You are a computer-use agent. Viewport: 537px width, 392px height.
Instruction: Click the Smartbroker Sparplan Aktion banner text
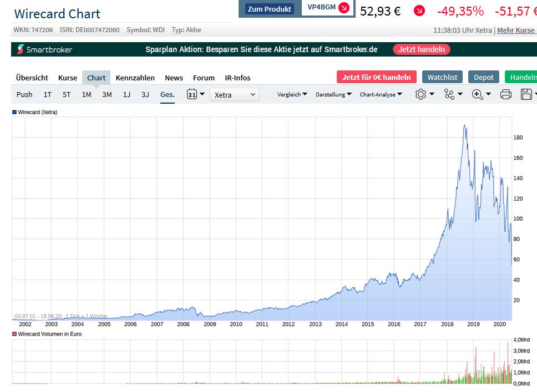(x=261, y=49)
